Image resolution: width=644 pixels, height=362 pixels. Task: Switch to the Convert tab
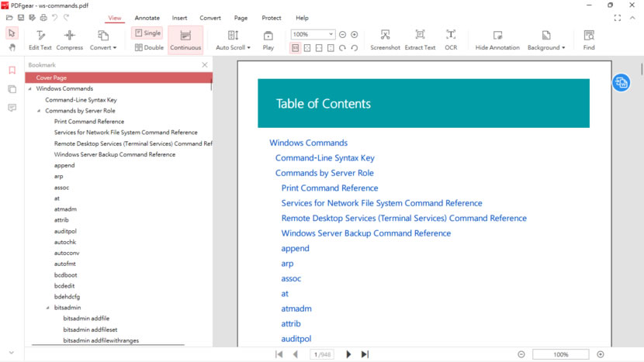[x=210, y=18]
